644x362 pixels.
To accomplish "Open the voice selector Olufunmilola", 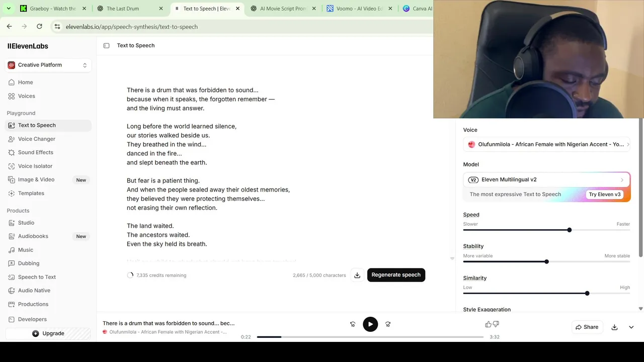I will tap(546, 144).
